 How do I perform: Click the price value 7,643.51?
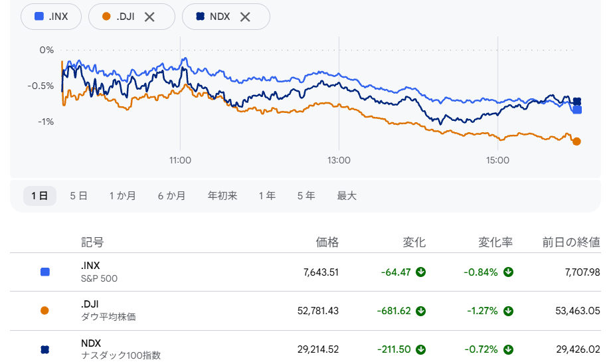(x=321, y=272)
